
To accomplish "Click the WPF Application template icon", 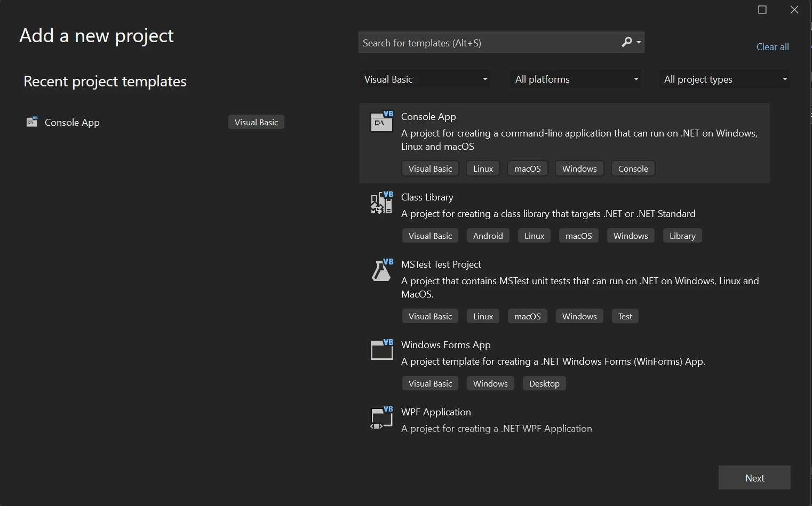I will point(381,418).
